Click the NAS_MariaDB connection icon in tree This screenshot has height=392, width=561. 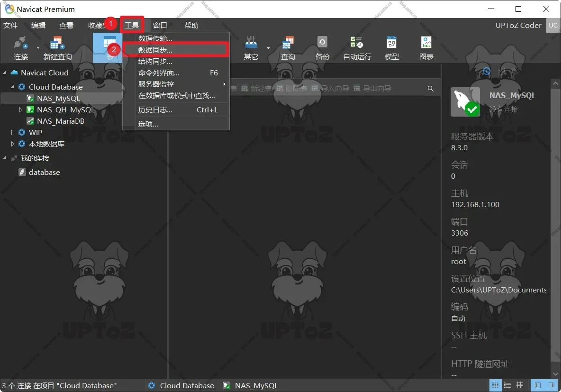click(x=30, y=121)
